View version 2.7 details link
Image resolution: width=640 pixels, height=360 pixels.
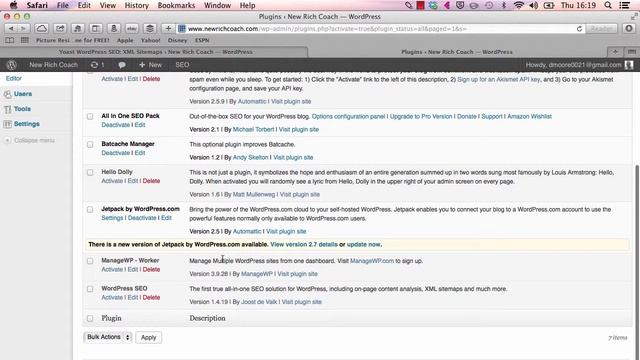[x=304, y=244]
